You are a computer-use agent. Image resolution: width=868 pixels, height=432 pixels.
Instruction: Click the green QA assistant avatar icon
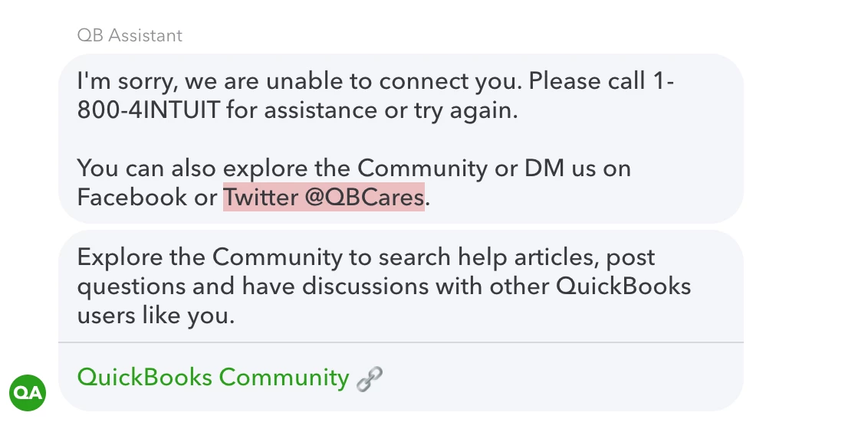(x=28, y=393)
